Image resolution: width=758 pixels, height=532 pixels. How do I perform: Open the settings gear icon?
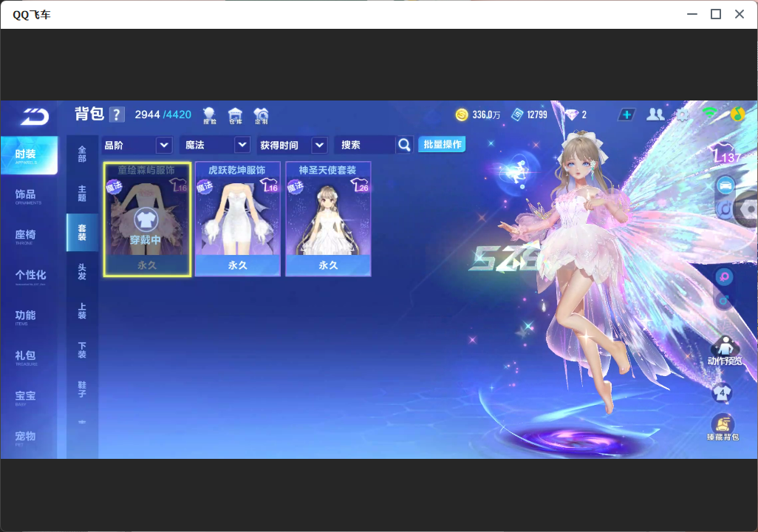click(x=683, y=115)
